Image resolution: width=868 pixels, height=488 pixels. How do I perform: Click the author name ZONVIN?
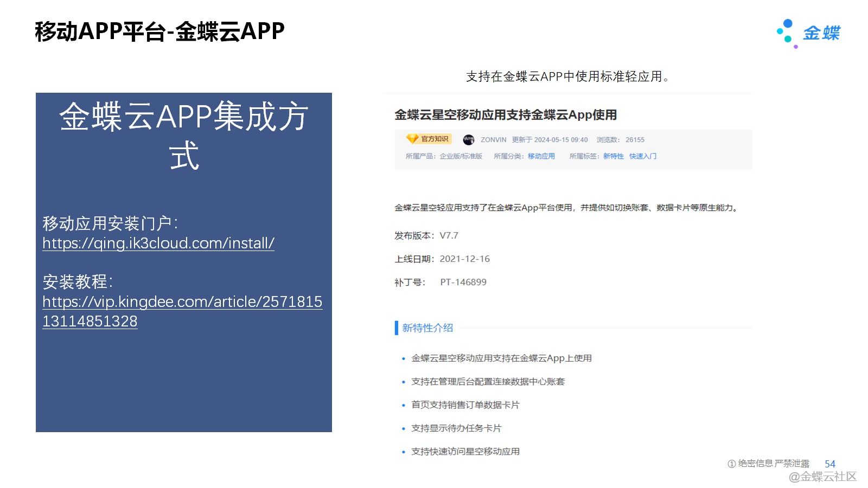point(493,140)
